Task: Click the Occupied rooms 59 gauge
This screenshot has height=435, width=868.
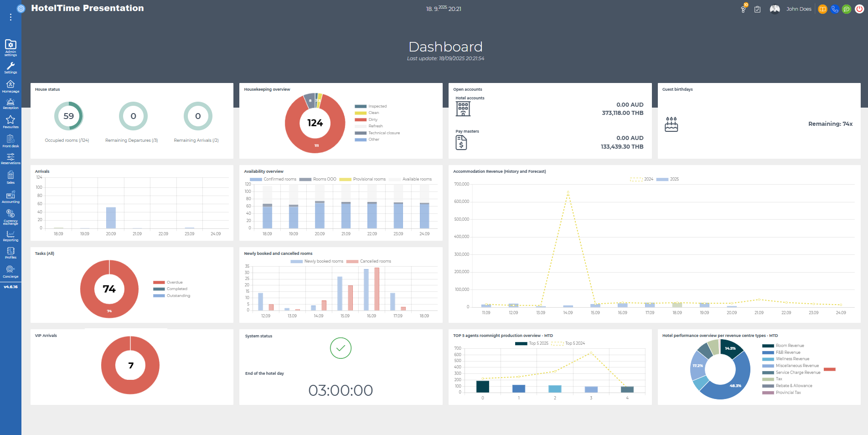Action: point(68,116)
